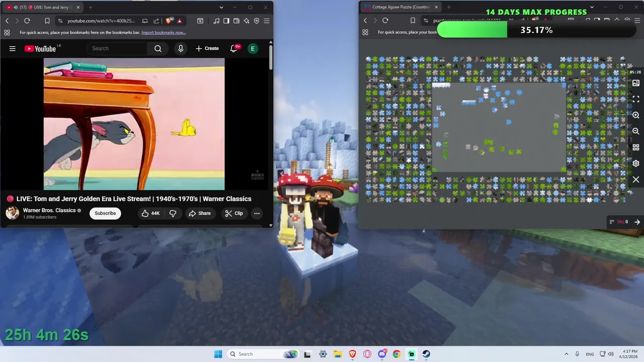Open media control music note icon
Viewport: 644px width, 362px height.
coord(216,21)
